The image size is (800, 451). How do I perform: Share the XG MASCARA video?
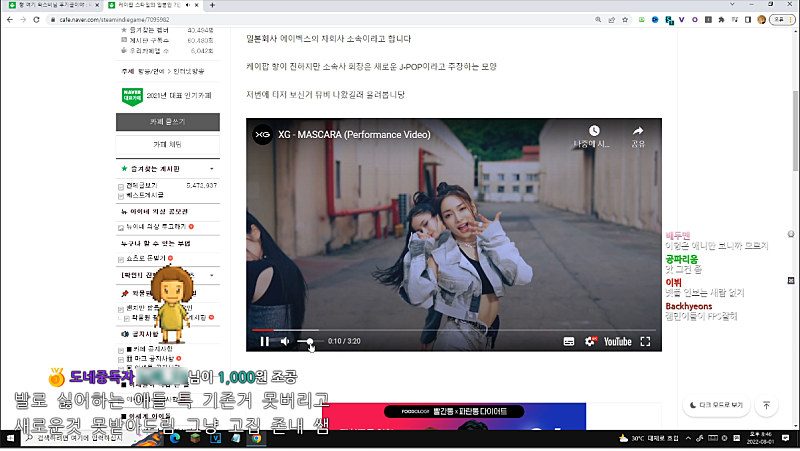(x=638, y=135)
